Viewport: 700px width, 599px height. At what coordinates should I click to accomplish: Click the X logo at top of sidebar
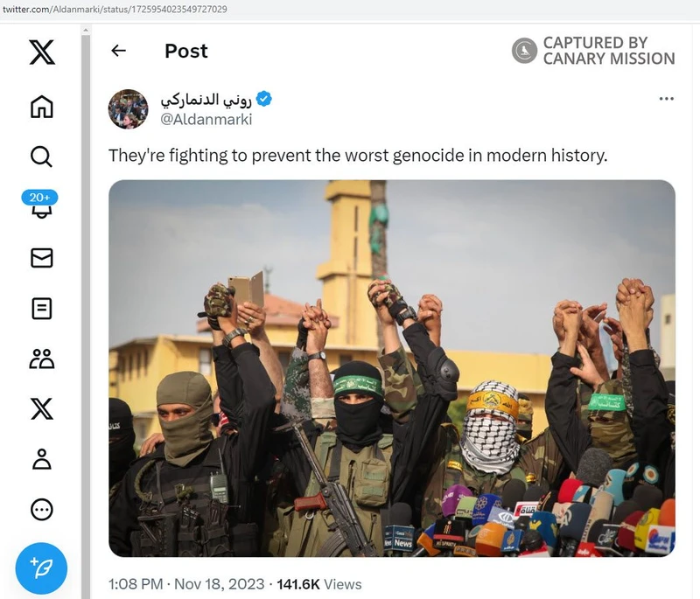[41, 52]
